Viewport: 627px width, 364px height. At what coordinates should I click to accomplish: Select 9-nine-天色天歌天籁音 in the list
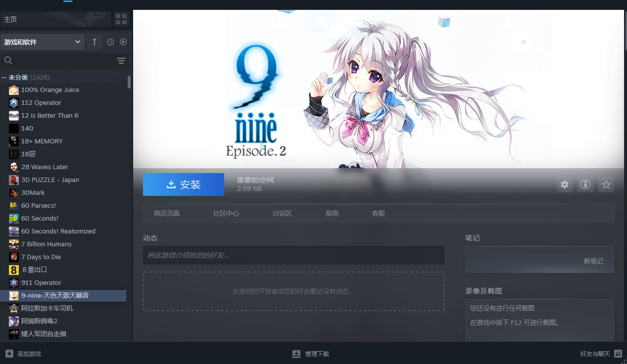pos(63,296)
